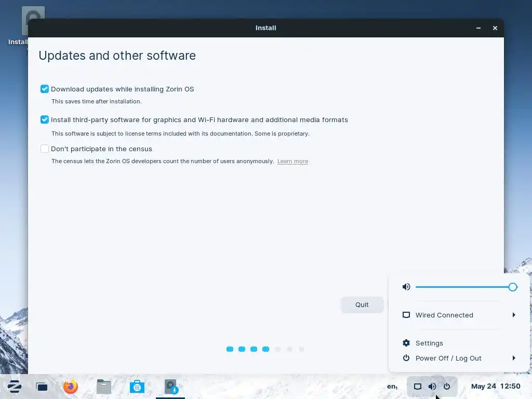Open the Install Zorin OS desktop shortcut icon
Viewport: 532px width, 399px height.
pyautogui.click(x=33, y=21)
